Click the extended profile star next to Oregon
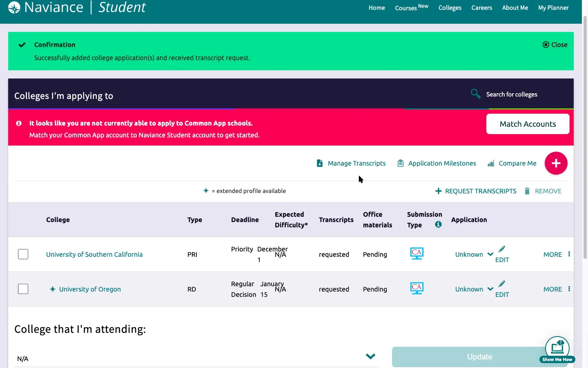 [52, 289]
